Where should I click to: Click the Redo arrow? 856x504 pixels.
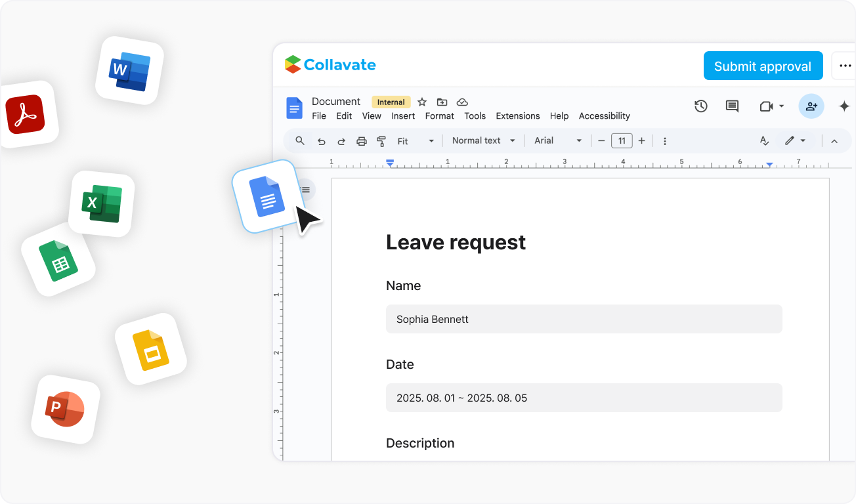coord(341,141)
